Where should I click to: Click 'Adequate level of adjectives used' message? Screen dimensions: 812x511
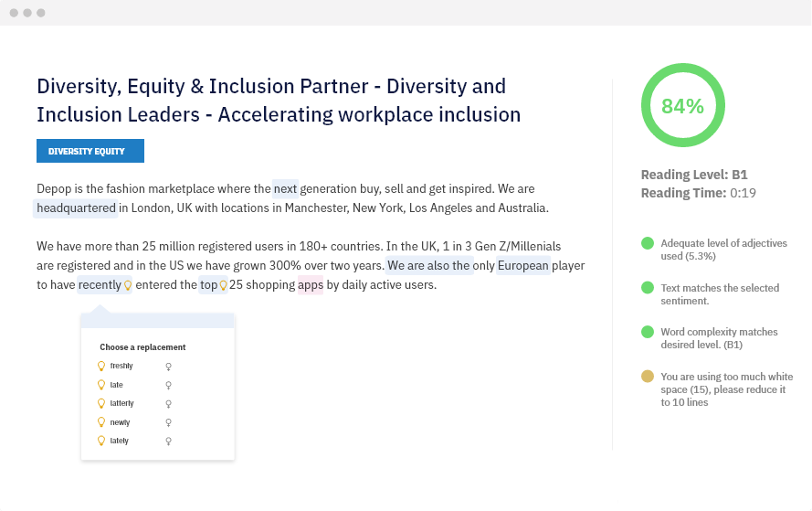[x=723, y=250]
